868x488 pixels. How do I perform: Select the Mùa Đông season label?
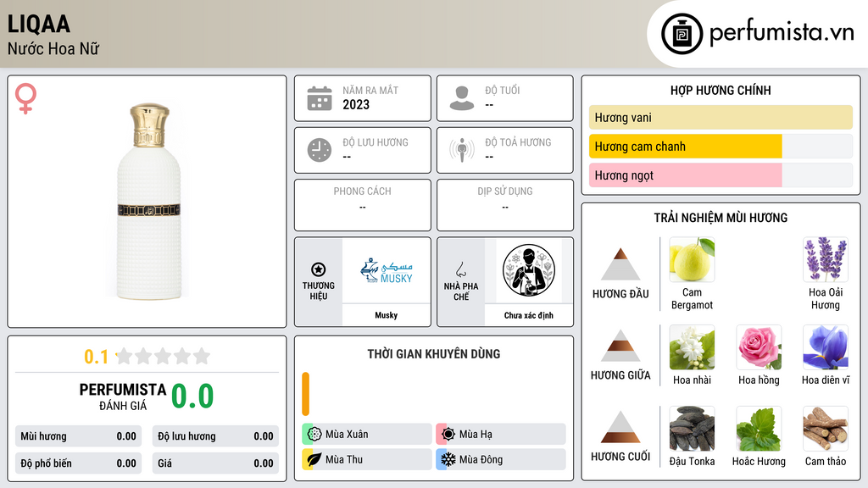[481, 459]
